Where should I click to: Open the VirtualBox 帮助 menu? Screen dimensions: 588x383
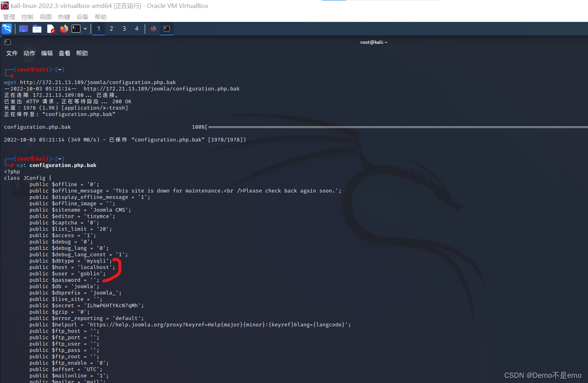101,17
